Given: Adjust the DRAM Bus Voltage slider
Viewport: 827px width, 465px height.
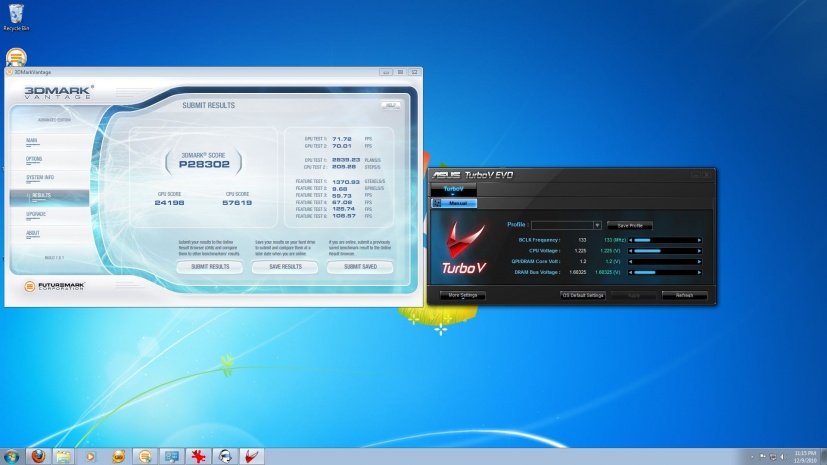Looking at the screenshot, I should coord(665,273).
